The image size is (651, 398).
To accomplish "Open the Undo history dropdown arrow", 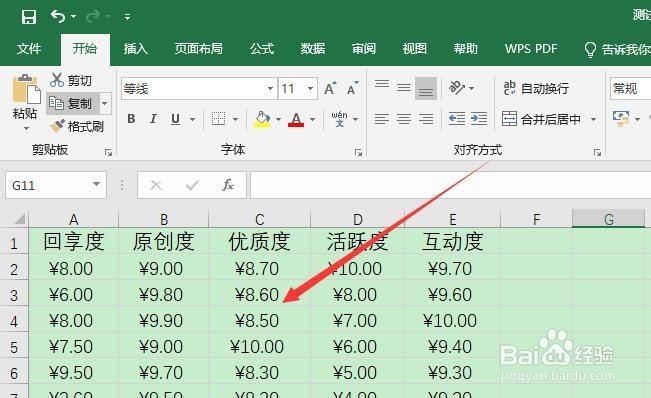I will [x=73, y=17].
